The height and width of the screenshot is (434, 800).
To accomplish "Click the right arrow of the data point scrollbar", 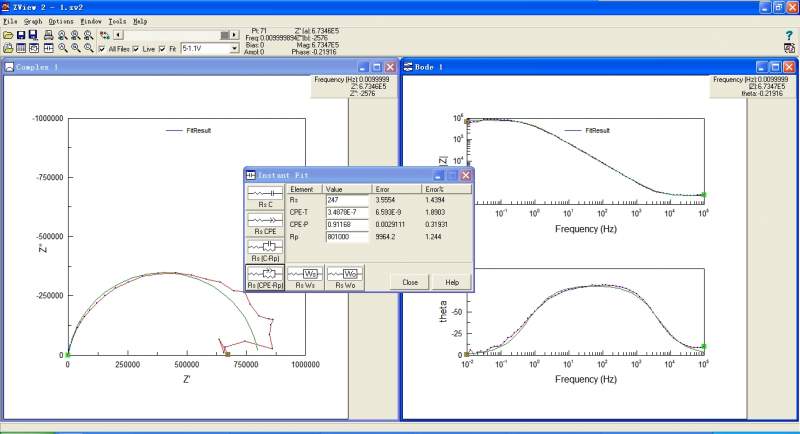I will point(234,35).
